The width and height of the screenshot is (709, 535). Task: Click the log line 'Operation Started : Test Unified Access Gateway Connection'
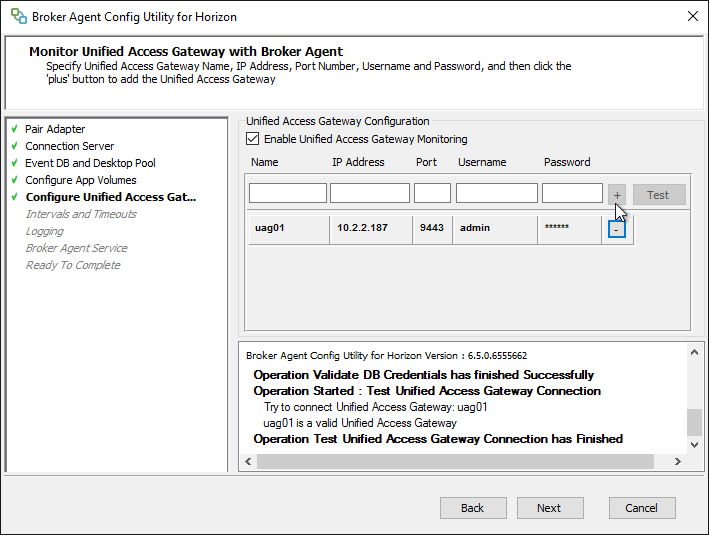[427, 391]
